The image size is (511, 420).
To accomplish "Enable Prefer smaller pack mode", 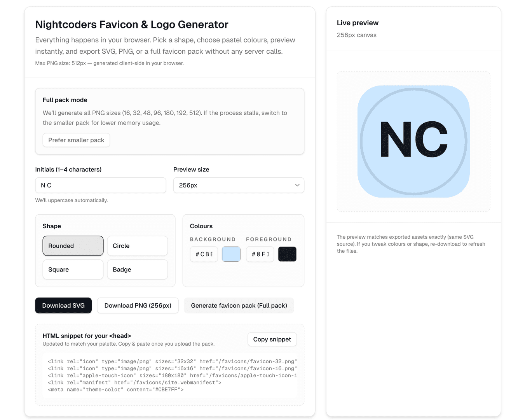I will click(x=76, y=140).
